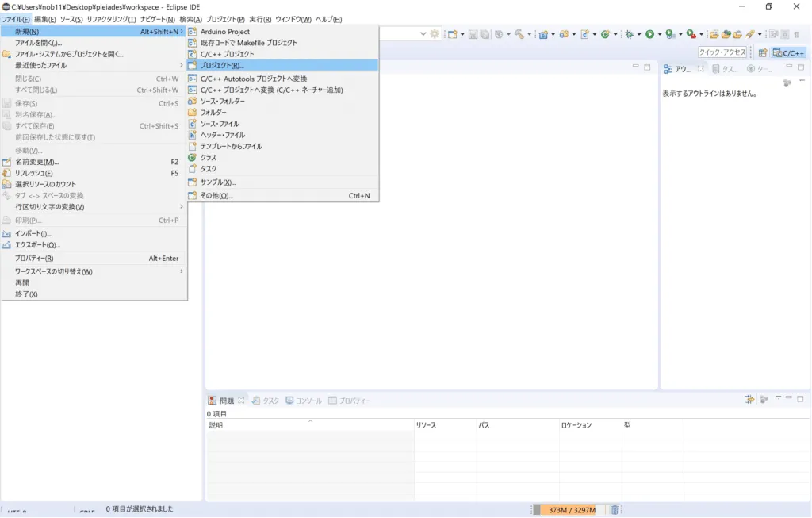Click the pencil annotation toolbar icon
812x518 pixels.
[750, 34]
